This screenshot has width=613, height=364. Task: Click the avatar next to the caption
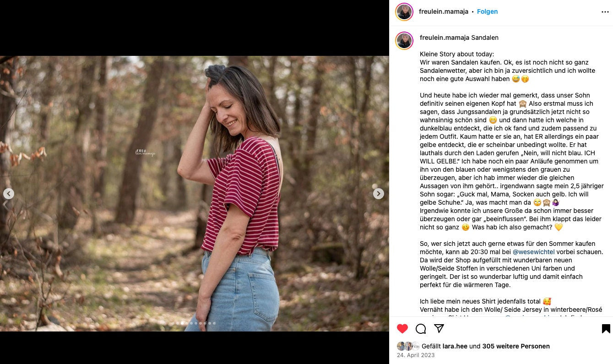[x=404, y=41]
